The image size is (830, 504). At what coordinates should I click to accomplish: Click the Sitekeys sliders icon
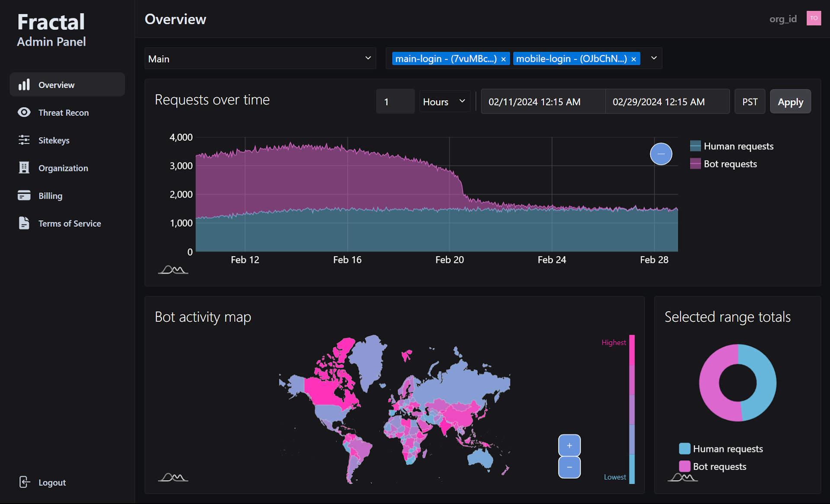(x=24, y=140)
